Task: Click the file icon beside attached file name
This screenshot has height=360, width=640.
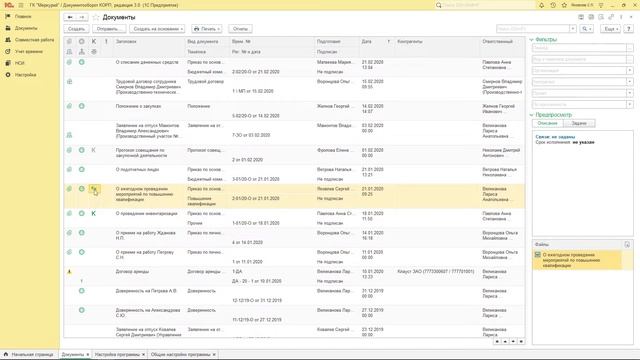Action: (538, 255)
